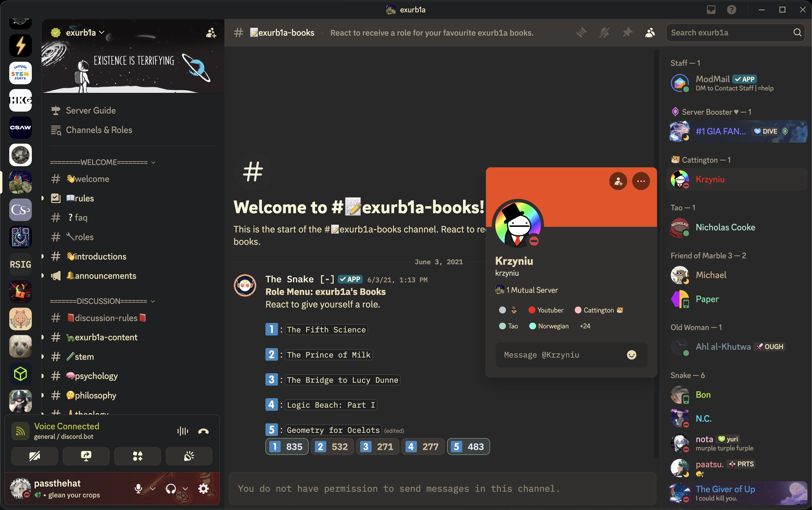Open ModMail in member list
The height and width of the screenshot is (510, 812).
click(736, 83)
